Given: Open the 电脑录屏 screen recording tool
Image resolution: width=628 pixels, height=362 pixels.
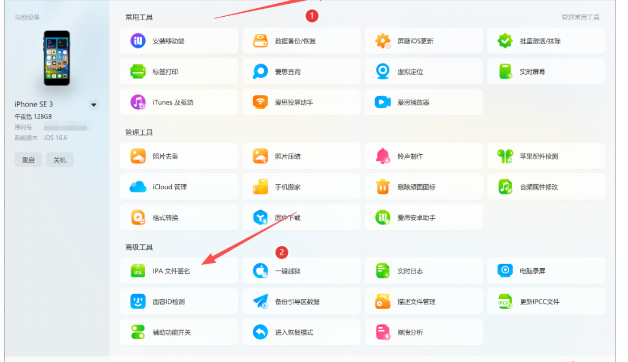Looking at the screenshot, I should 546,271.
